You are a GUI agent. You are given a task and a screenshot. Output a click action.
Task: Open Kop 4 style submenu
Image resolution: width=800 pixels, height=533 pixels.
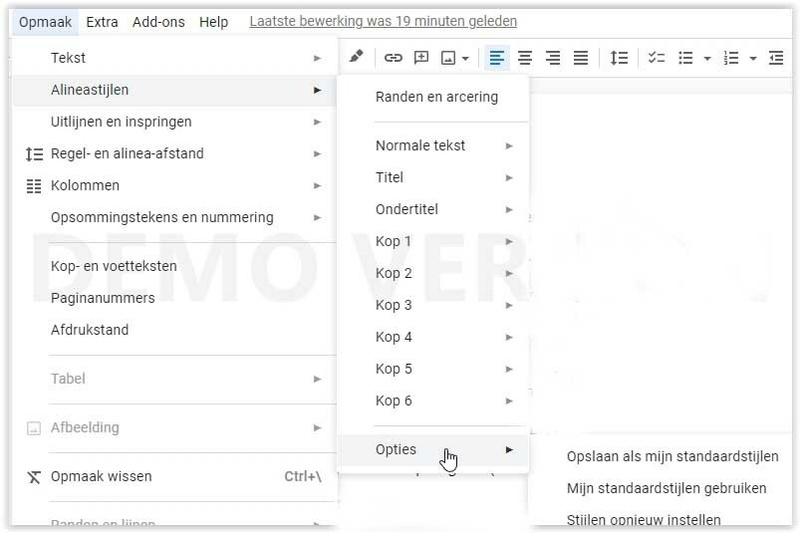[434, 337]
